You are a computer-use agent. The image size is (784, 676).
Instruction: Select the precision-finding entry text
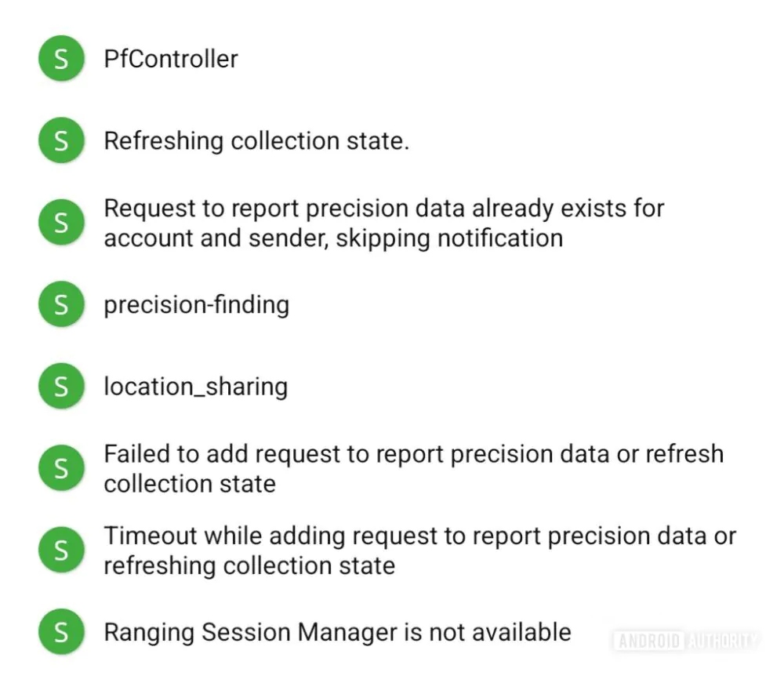pyautogui.click(x=197, y=305)
